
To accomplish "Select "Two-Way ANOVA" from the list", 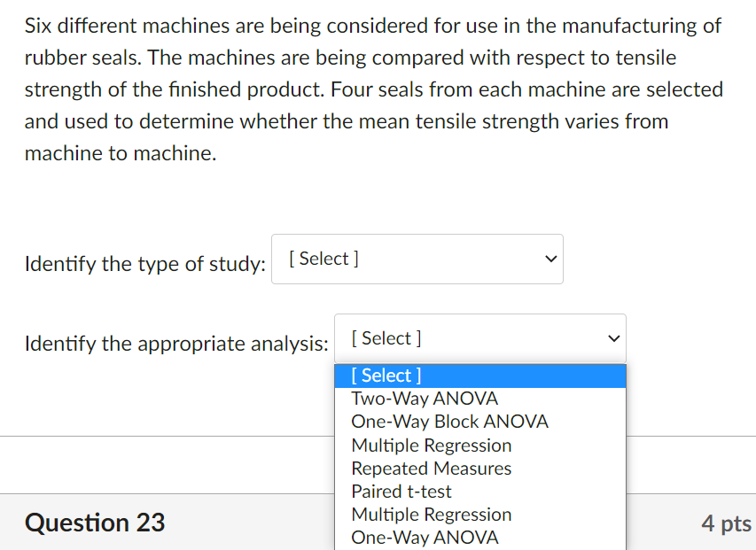I will pyautogui.click(x=425, y=399).
